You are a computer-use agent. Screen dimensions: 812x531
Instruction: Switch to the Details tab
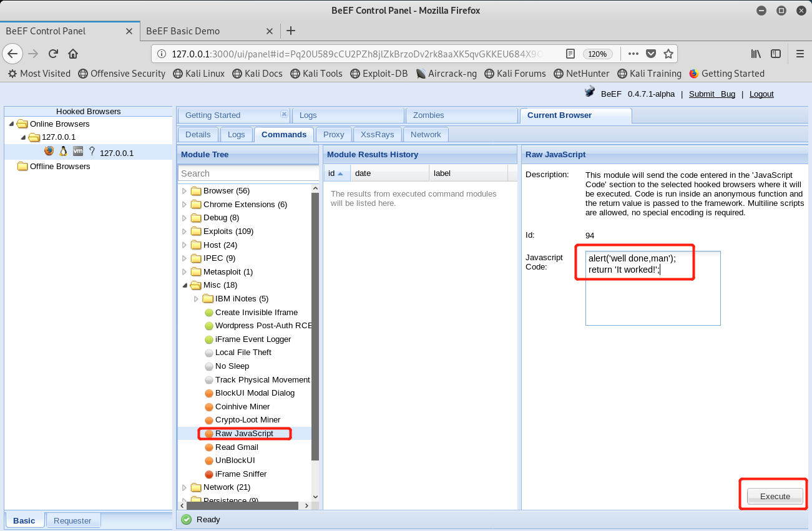click(198, 134)
